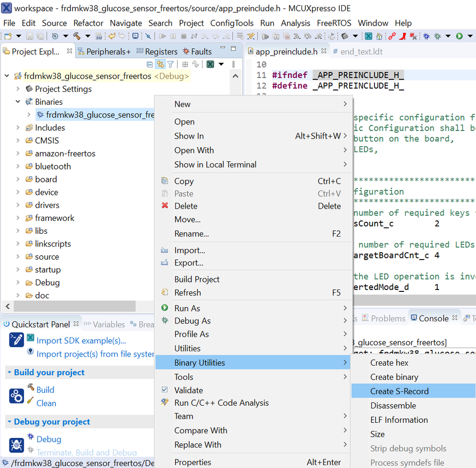
Task: Click the Clean link in Quickstart Panel
Action: click(x=46, y=403)
